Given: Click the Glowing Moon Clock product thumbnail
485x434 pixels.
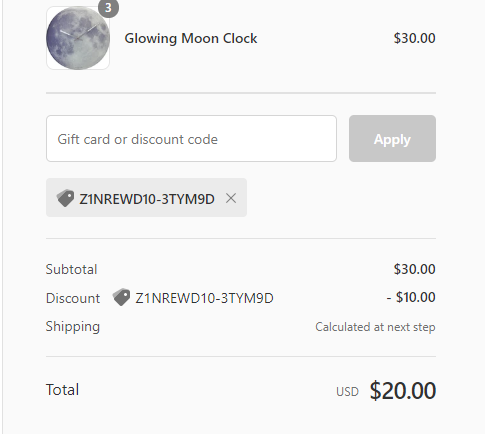Looking at the screenshot, I should coord(78,38).
